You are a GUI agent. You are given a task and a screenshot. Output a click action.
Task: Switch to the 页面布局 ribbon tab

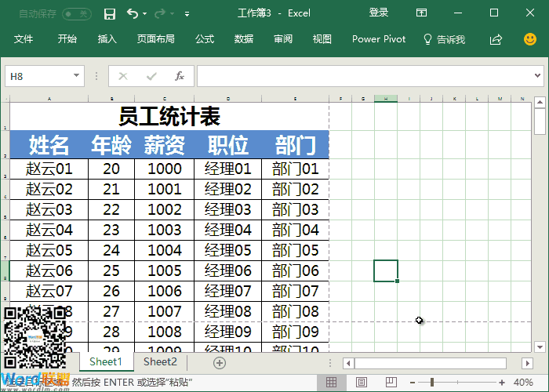[x=156, y=39]
